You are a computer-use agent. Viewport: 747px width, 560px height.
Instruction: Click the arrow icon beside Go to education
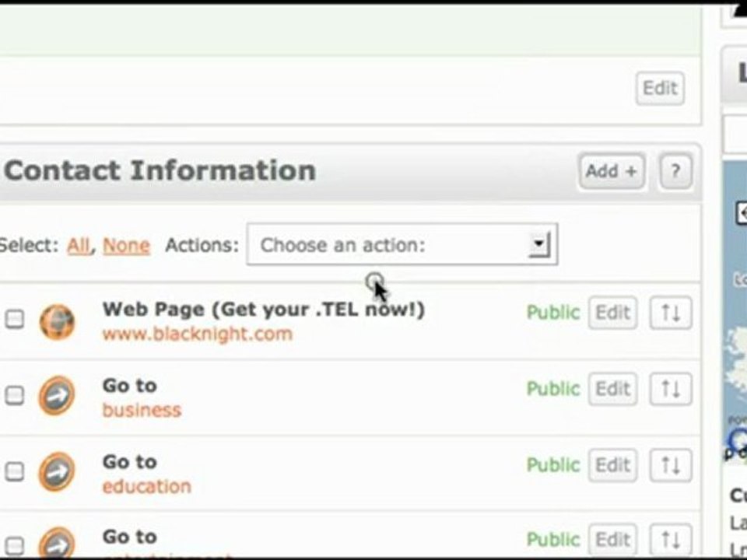pos(57,471)
